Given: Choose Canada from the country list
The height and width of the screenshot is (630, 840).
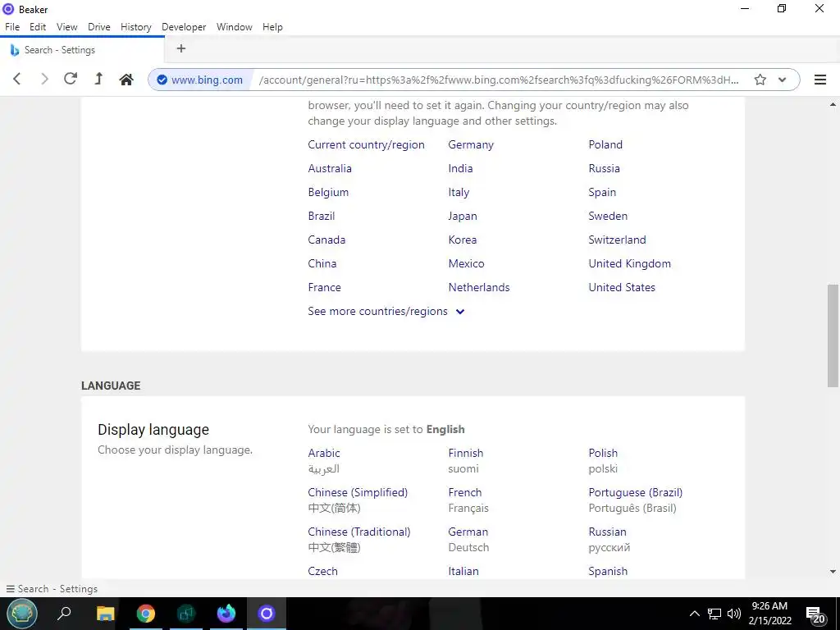Looking at the screenshot, I should 326,240.
